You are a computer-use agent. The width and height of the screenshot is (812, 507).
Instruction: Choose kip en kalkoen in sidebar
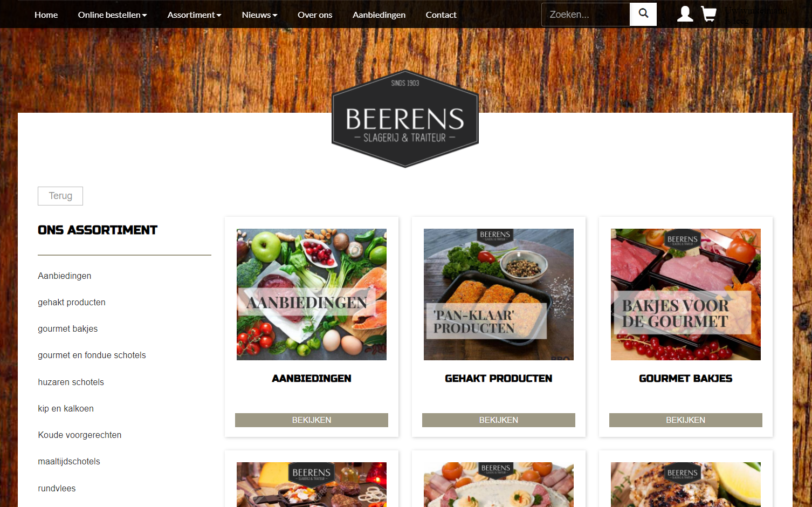(66, 408)
